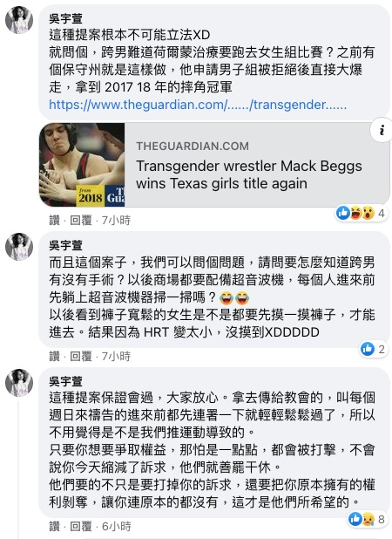Viewport: 392px width, 539px height.
Task: Open commenter avatar on the second comment
Action: pyautogui.click(x=19, y=247)
